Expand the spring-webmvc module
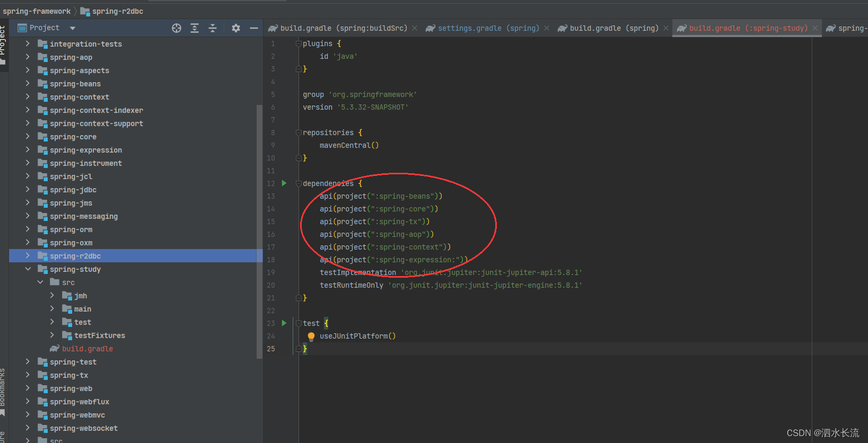The height and width of the screenshot is (443, 868). click(x=28, y=414)
